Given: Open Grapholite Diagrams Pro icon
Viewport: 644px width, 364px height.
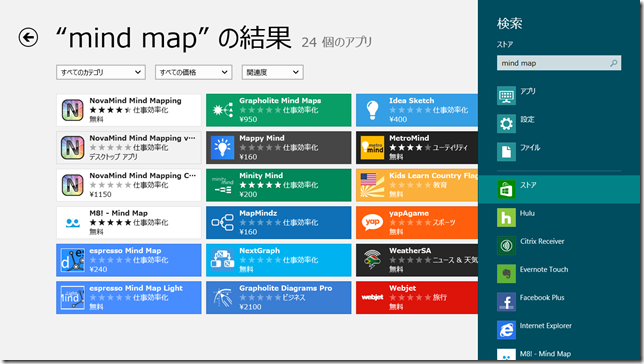Looking at the screenshot, I should [223, 297].
